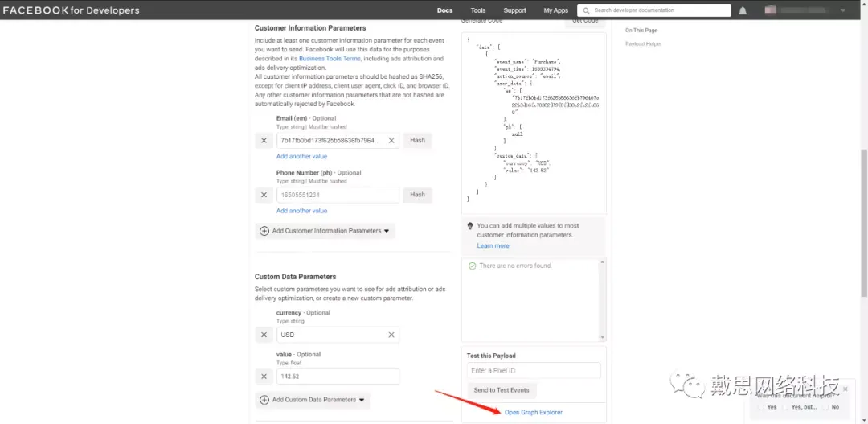Go to Facebook for Developers home logo

(x=72, y=10)
